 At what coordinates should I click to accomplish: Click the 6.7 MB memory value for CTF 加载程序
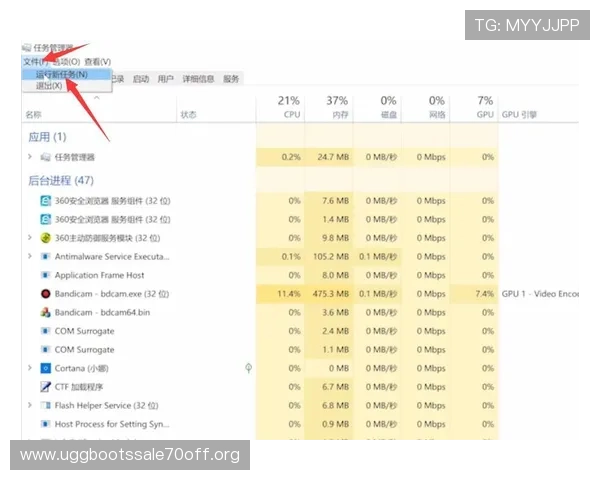click(335, 387)
